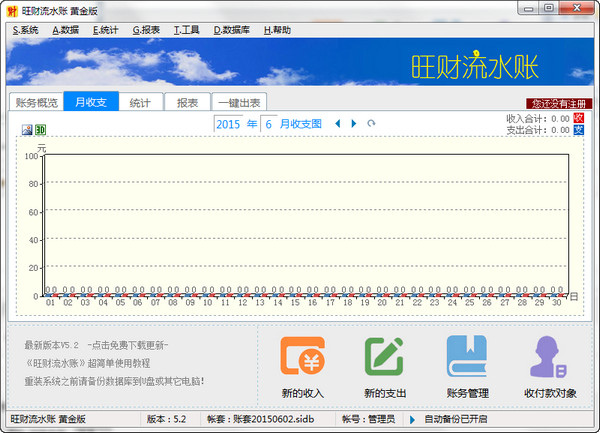Image resolution: width=600 pixels, height=433 pixels.
Task: Switch to the 账务概览 tab
Action: pos(36,103)
